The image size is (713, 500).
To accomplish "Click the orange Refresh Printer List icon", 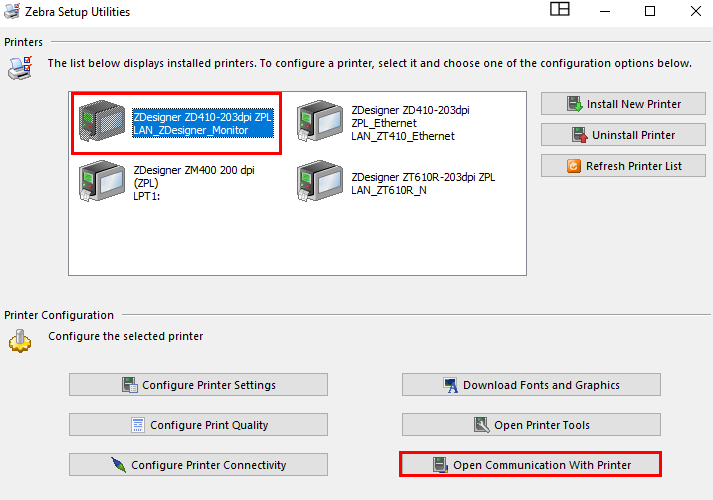I will (574, 166).
